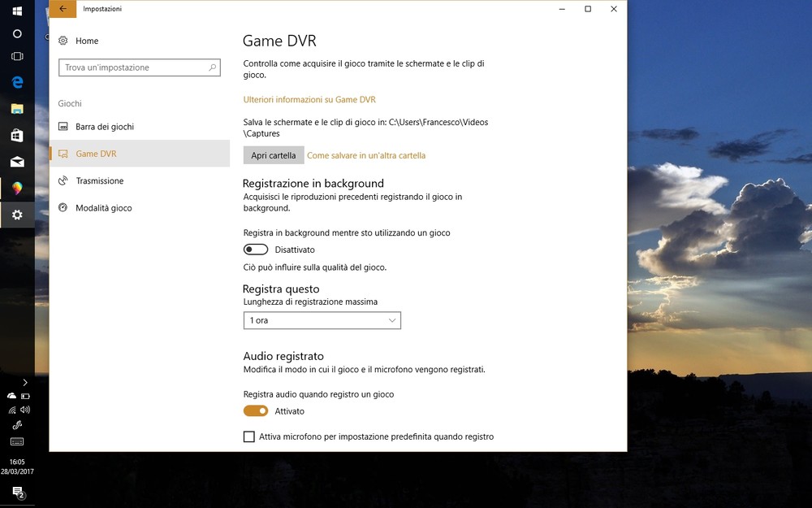Select Game DVR in the sidebar

click(x=140, y=154)
